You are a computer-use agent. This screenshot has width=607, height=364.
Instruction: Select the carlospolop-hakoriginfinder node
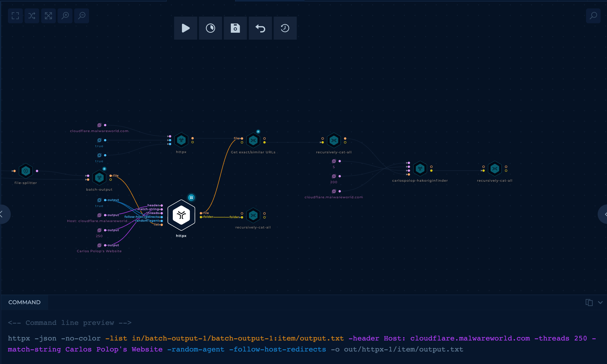tap(420, 169)
